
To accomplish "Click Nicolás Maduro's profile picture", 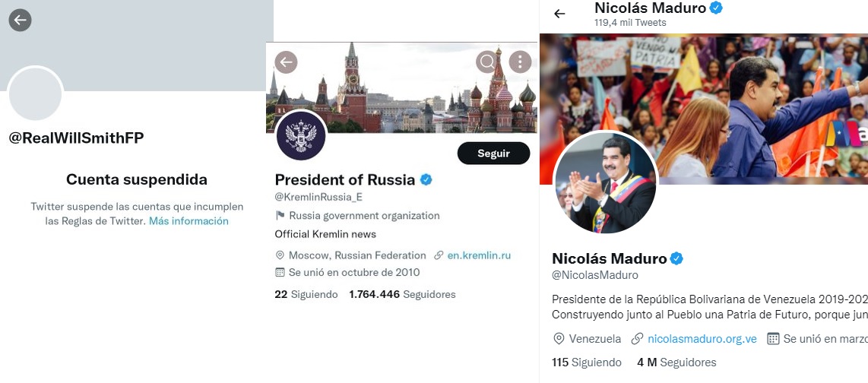I will pyautogui.click(x=605, y=182).
